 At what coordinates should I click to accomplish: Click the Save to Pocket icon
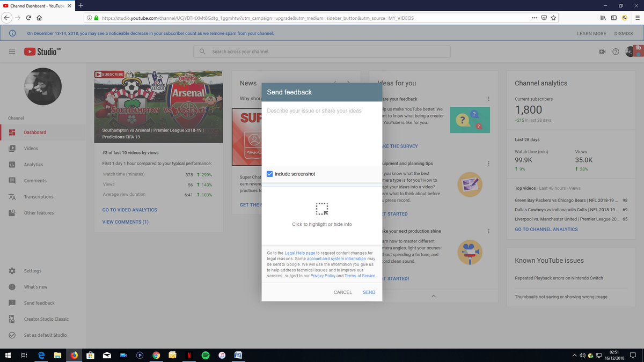[x=544, y=18]
